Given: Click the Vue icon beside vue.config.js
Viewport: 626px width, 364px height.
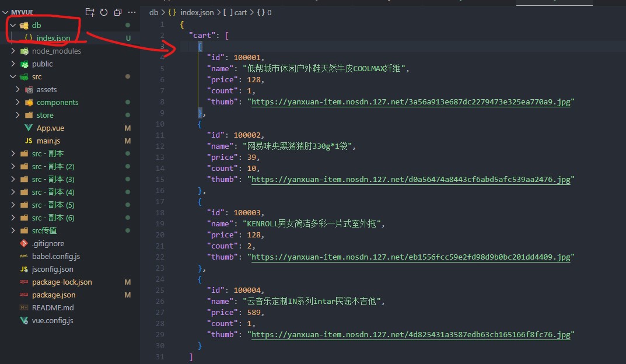Looking at the screenshot, I should (x=24, y=320).
